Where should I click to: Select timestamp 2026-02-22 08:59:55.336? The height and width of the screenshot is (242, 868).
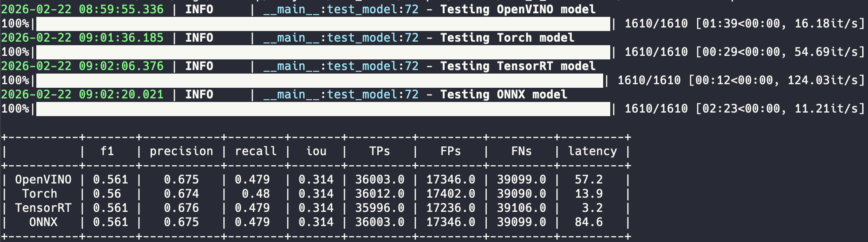pos(82,9)
